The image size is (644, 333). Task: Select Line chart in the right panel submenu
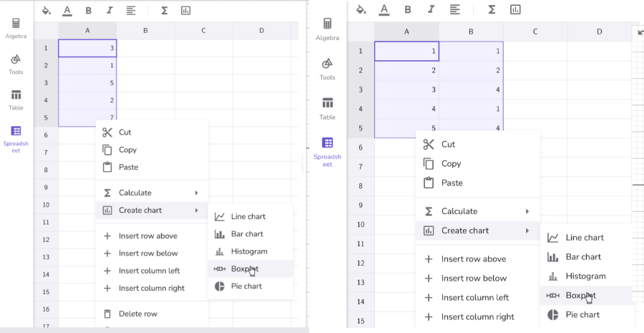pos(584,238)
